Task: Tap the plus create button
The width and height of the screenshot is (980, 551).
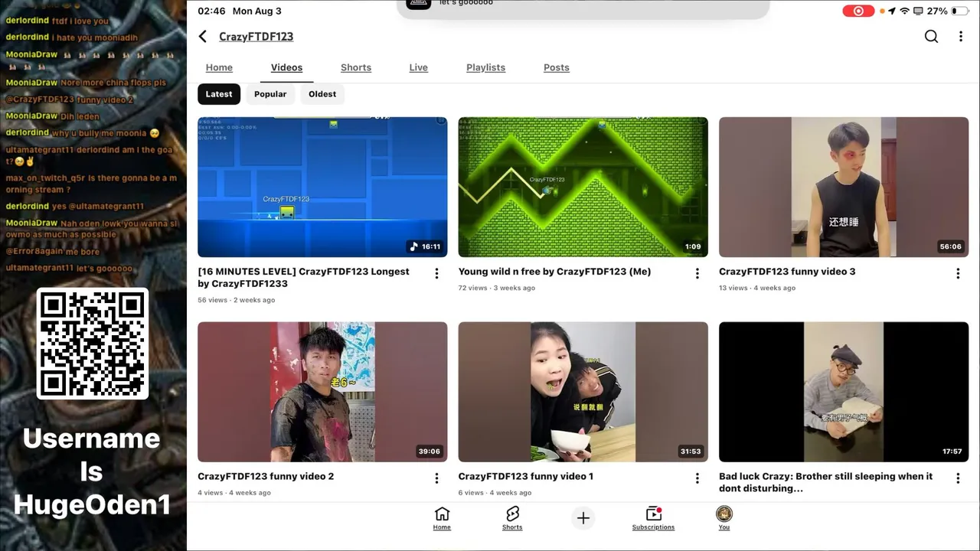Action: click(583, 518)
